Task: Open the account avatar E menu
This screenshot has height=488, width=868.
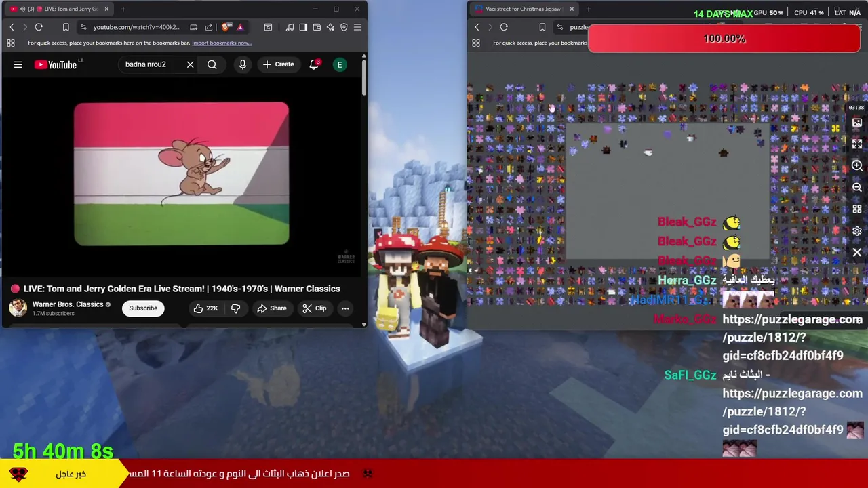Action: point(340,64)
